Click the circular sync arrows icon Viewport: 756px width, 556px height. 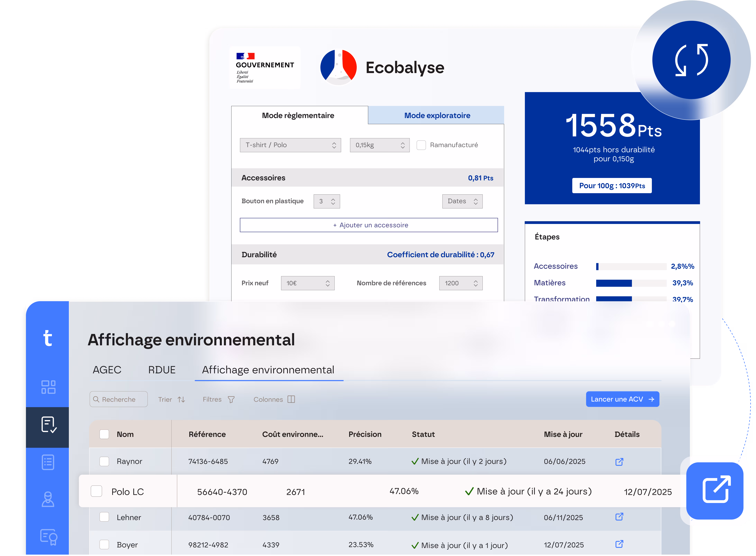pyautogui.click(x=691, y=60)
